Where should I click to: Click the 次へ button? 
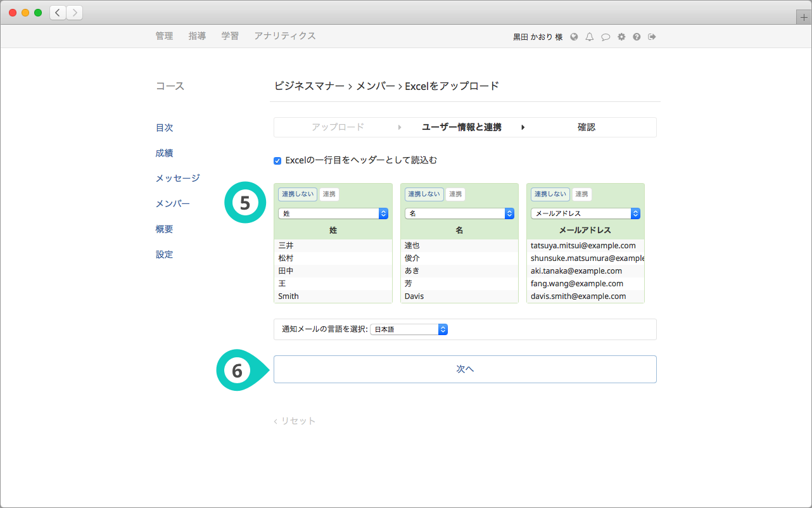465,369
